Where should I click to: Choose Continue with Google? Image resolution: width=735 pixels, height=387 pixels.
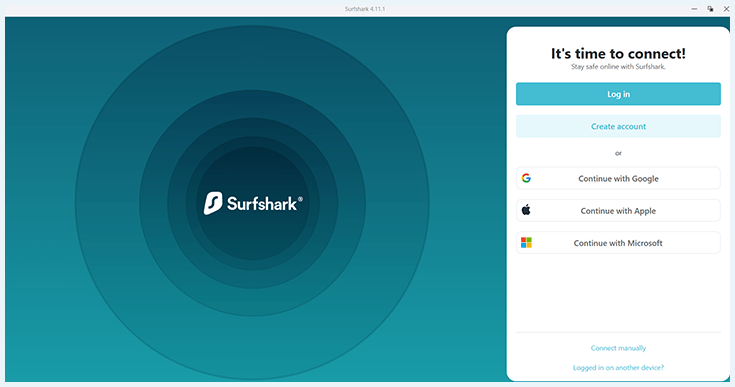pos(618,178)
